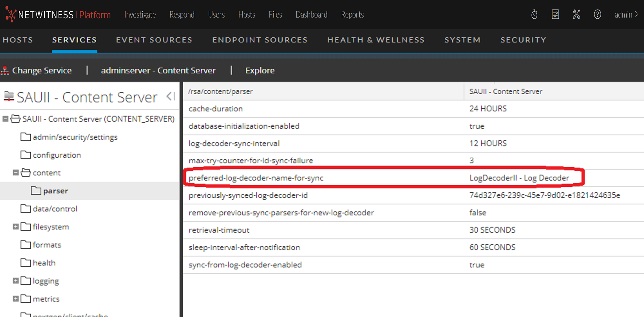This screenshot has width=644, height=317.
Task: Select the parser tree node
Action: (x=55, y=191)
